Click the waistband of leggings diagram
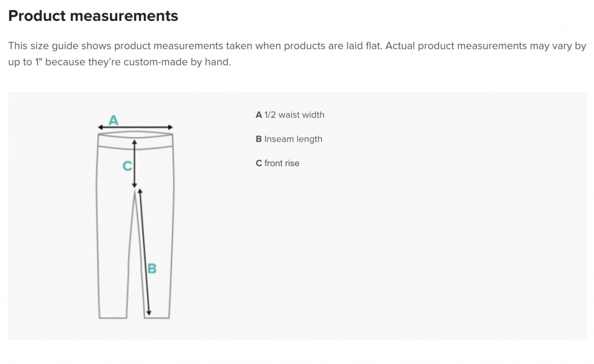The height and width of the screenshot is (364, 594). click(x=135, y=140)
